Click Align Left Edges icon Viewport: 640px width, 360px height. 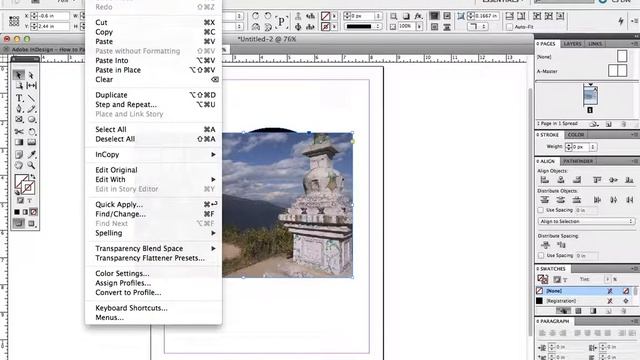(x=545, y=180)
